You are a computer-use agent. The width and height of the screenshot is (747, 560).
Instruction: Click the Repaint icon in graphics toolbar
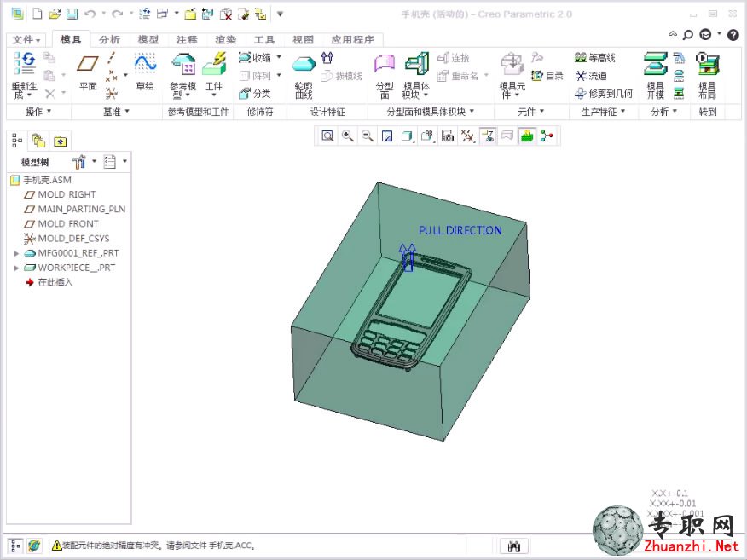pos(387,136)
